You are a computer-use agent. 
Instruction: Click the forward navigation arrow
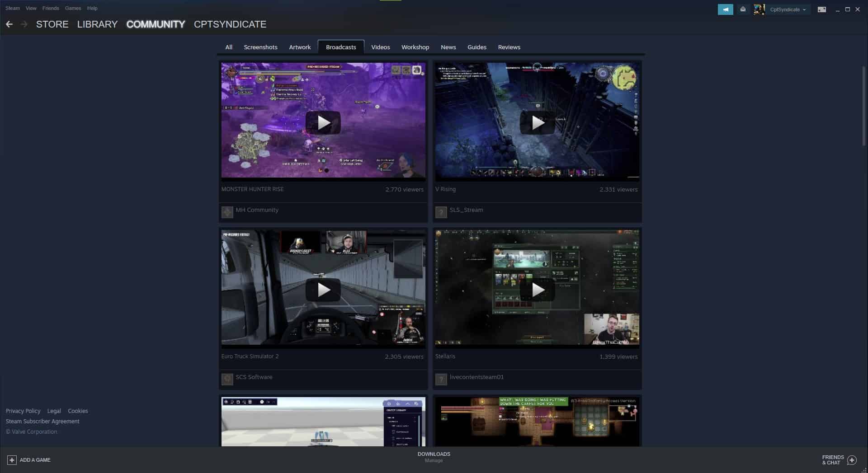coord(25,24)
